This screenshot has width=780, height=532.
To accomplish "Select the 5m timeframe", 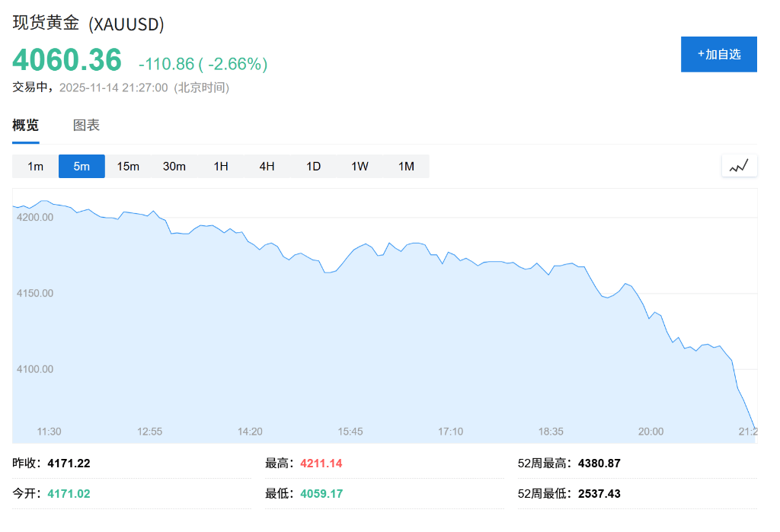I will click(82, 166).
